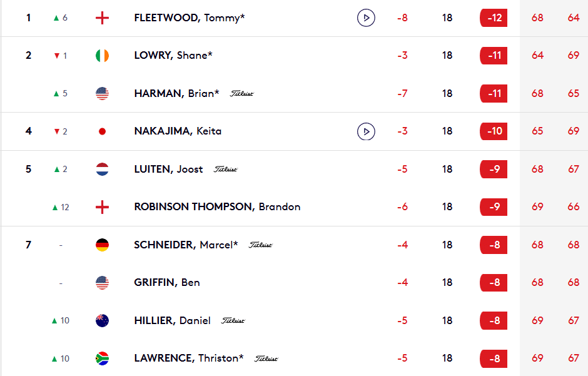Click Hillier's row position change indicator

(x=61, y=320)
